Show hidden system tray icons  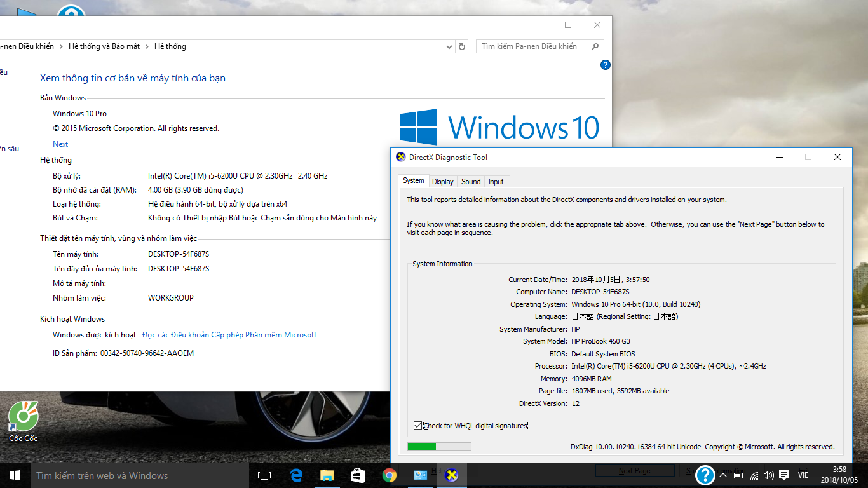click(723, 475)
